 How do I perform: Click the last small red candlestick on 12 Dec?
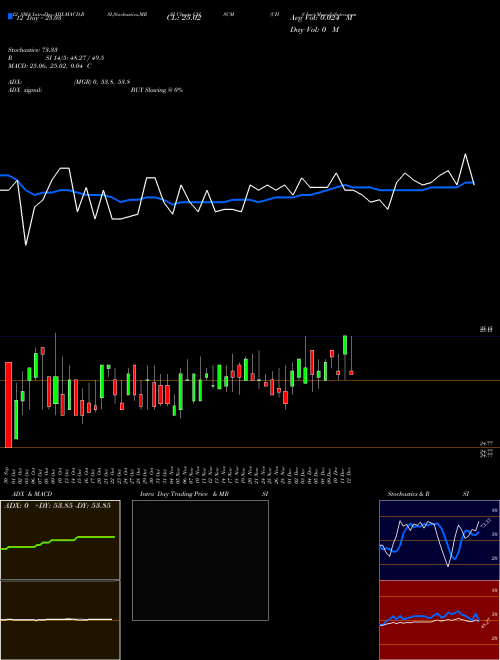(351, 373)
